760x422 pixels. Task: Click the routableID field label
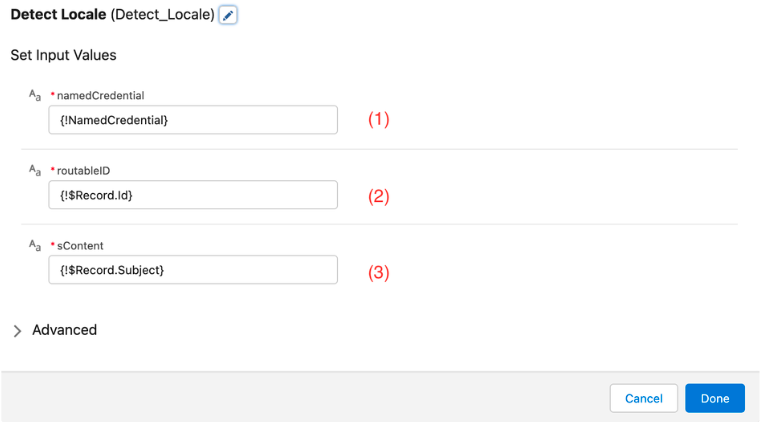(x=83, y=171)
